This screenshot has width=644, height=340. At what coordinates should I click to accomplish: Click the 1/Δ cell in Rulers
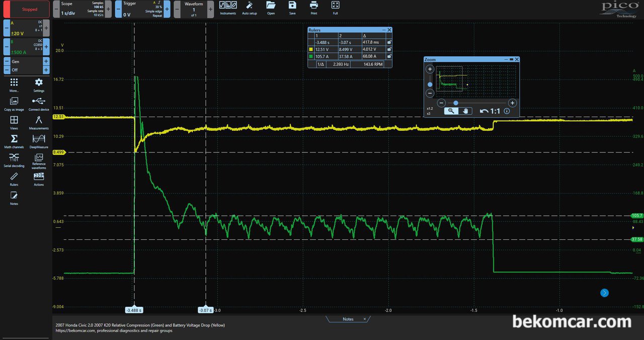(x=320, y=64)
